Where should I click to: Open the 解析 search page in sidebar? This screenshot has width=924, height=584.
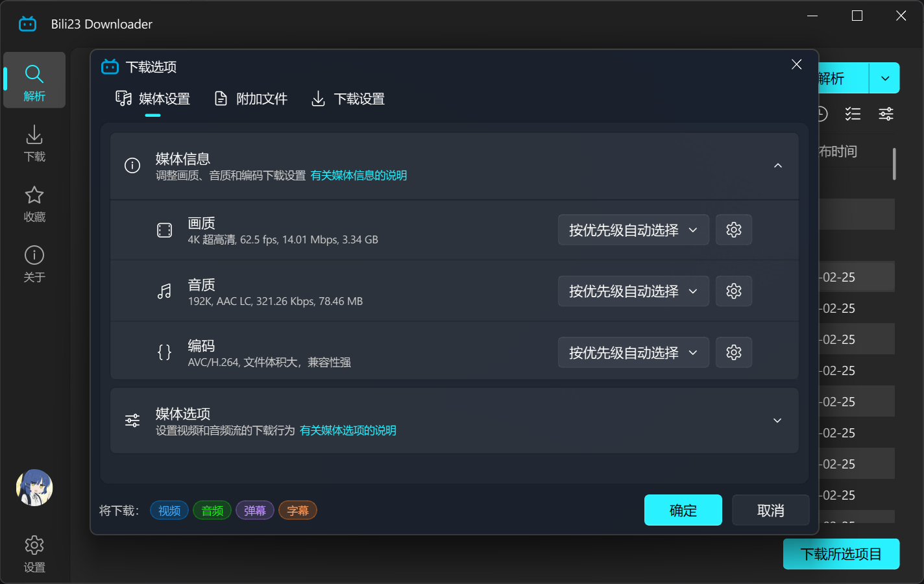coord(34,80)
